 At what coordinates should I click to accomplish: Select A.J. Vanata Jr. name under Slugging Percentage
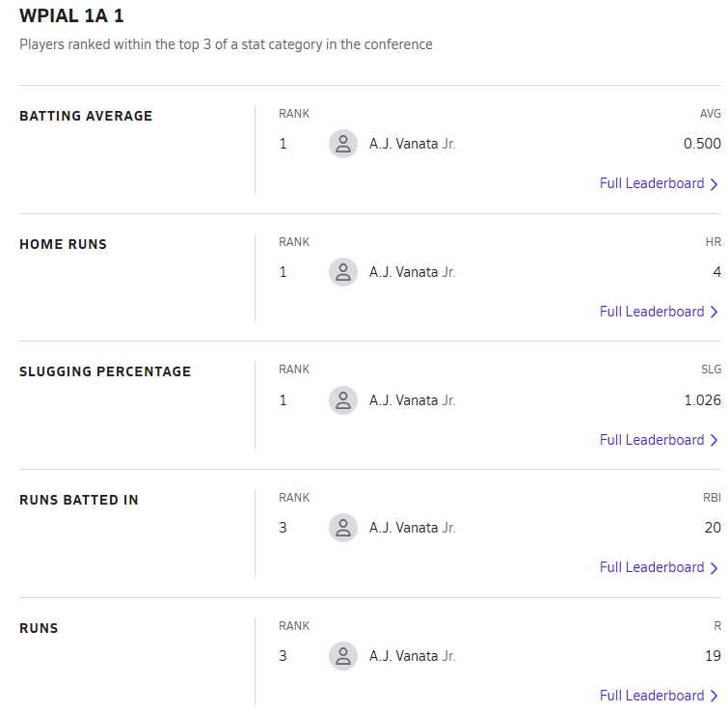click(x=413, y=400)
